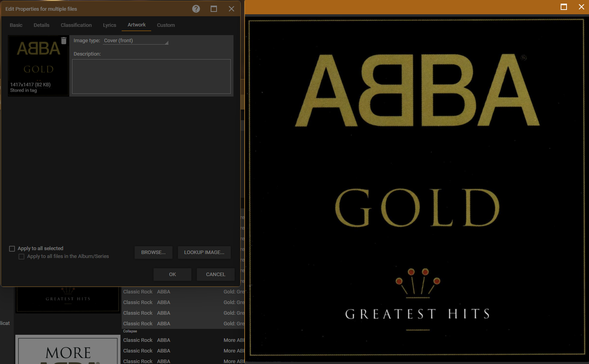589x364 pixels.
Task: Select the Lyrics tab
Action: click(x=110, y=25)
